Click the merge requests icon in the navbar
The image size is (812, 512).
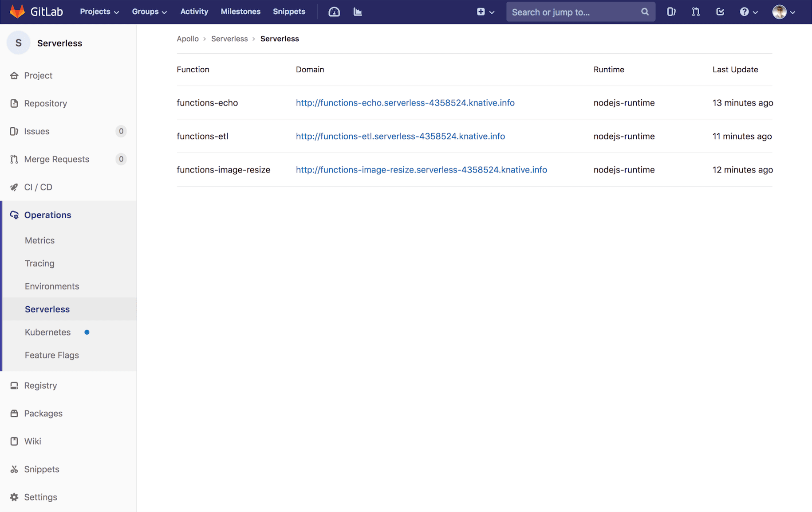(x=695, y=12)
